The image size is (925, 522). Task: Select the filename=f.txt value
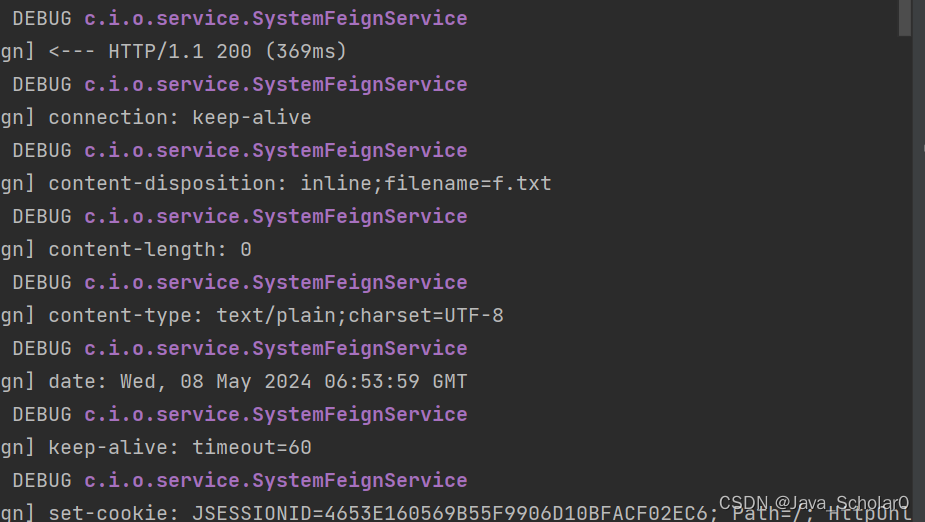468,183
